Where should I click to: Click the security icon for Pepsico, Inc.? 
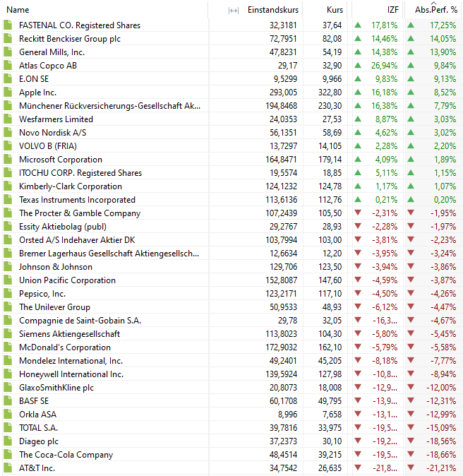(x=8, y=293)
